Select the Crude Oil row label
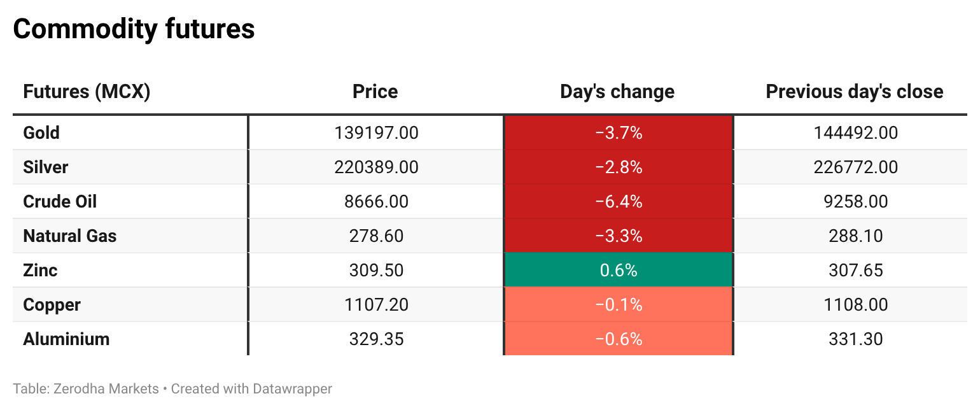This screenshot has height=410, width=980. [x=60, y=202]
